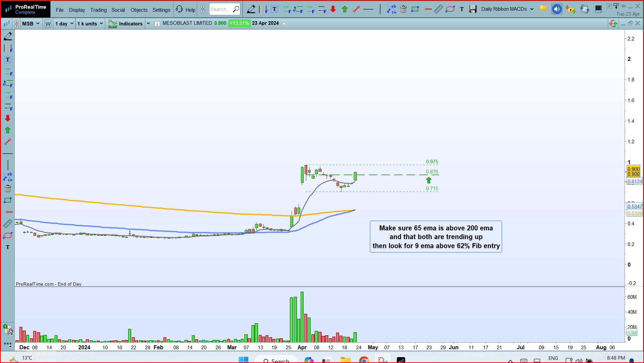Click the yellow flag alerts icon

click(x=543, y=9)
